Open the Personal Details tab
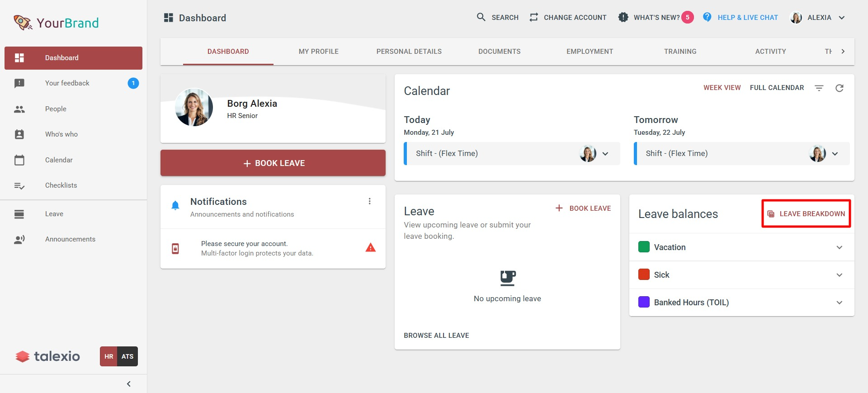Viewport: 868px width, 393px height. 409,52
